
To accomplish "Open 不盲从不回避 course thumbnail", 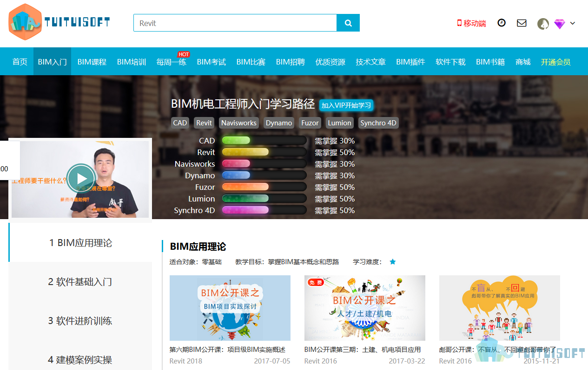I will [x=500, y=308].
